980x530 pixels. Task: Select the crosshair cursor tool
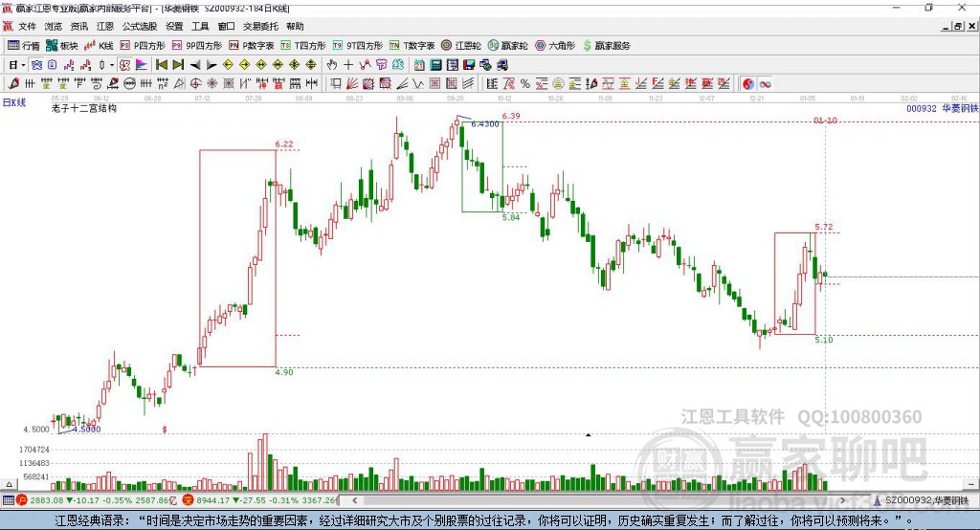click(x=348, y=65)
